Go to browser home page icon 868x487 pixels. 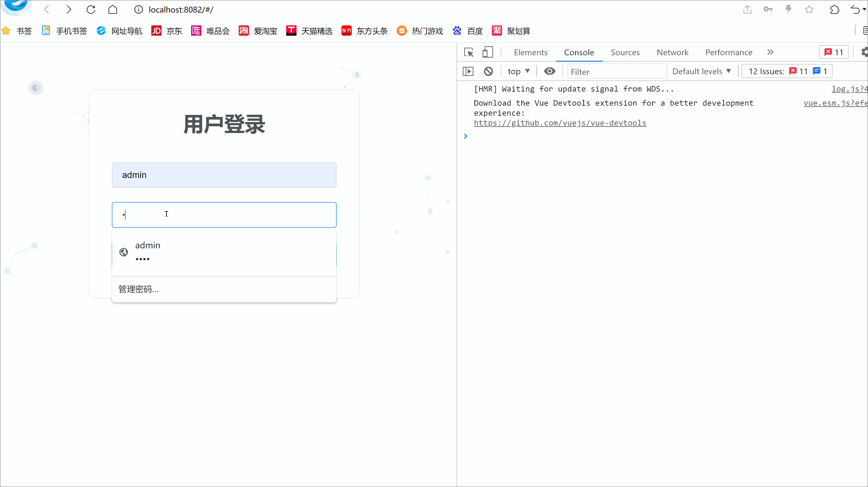(113, 9)
